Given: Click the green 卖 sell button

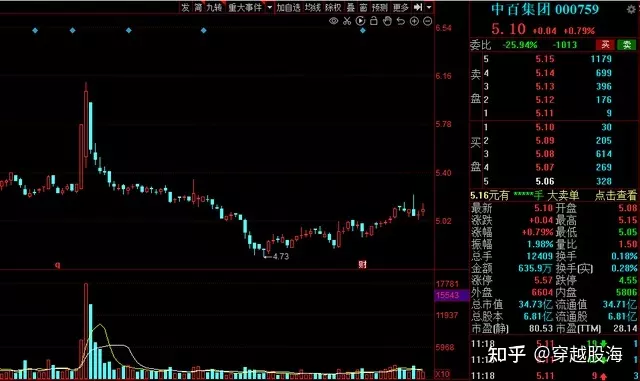Looking at the screenshot, I should coord(627,45).
